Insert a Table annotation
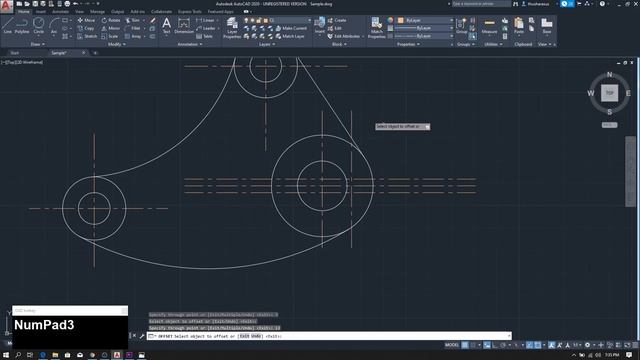 (x=204, y=36)
